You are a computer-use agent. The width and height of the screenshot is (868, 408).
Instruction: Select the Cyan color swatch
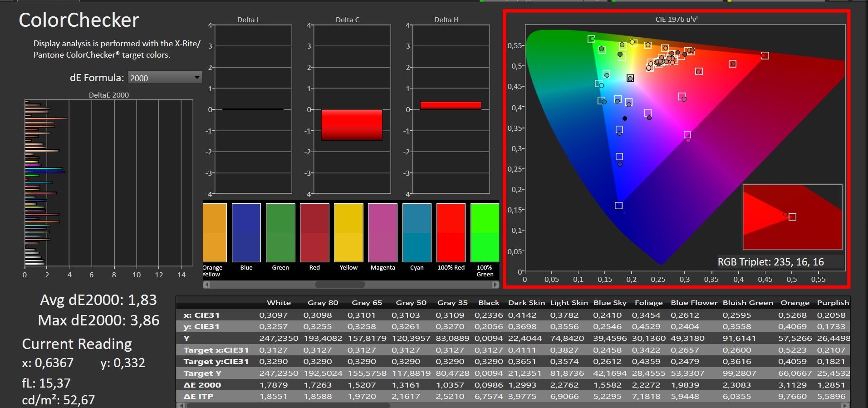[417, 233]
